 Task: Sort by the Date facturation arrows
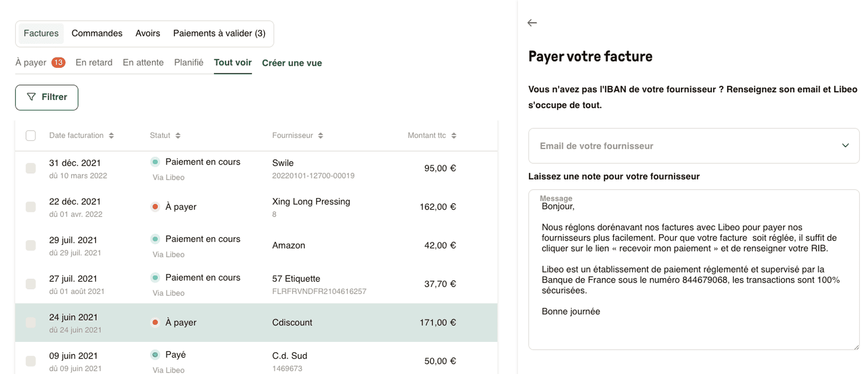click(x=112, y=135)
